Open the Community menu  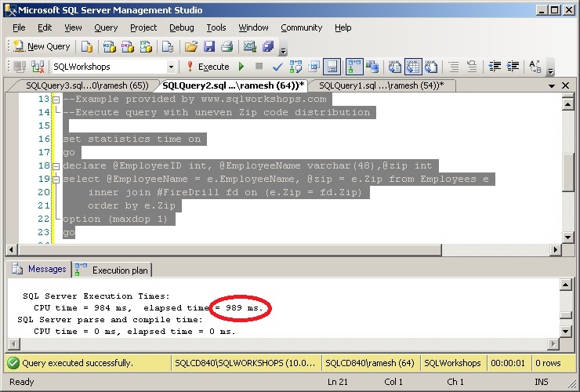pyautogui.click(x=302, y=27)
